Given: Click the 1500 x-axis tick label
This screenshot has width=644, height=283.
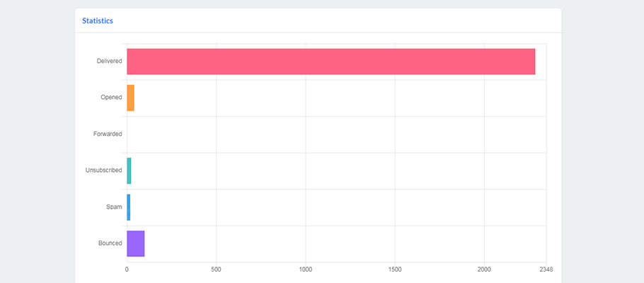Looking at the screenshot, I should click(395, 270).
